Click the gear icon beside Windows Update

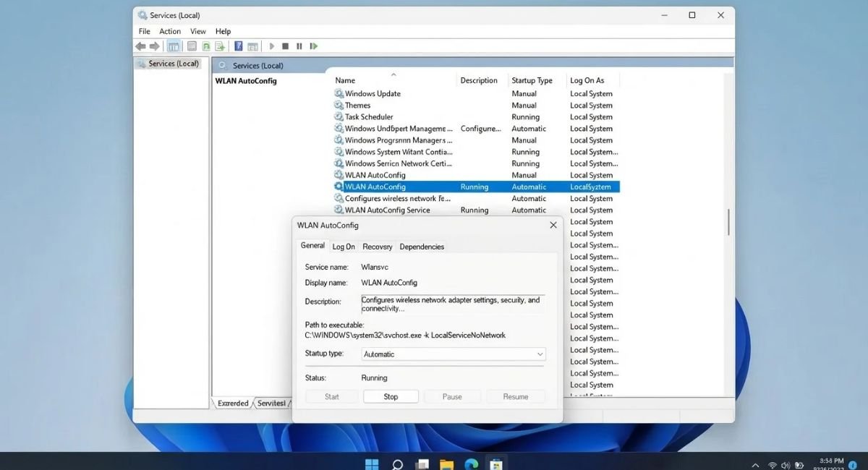pyautogui.click(x=339, y=93)
